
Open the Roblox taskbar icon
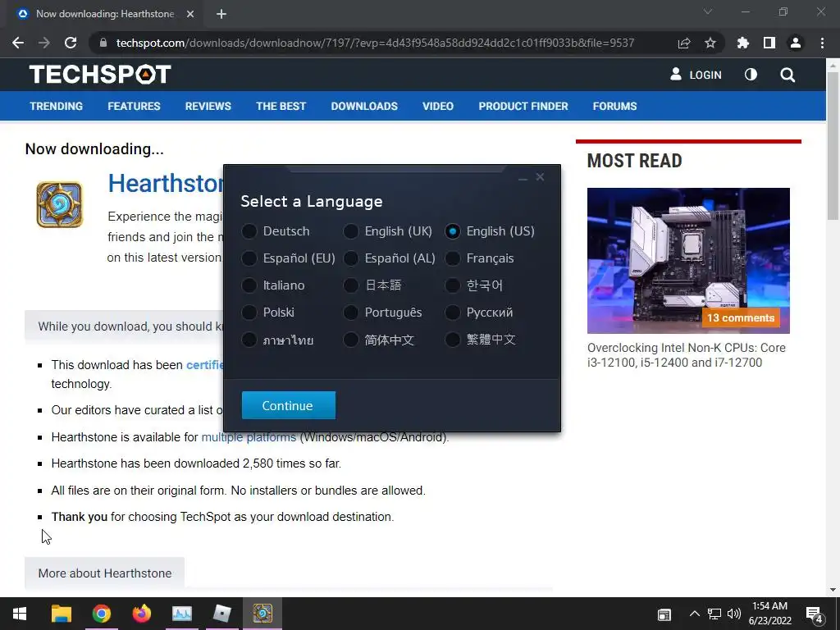pyautogui.click(x=221, y=614)
